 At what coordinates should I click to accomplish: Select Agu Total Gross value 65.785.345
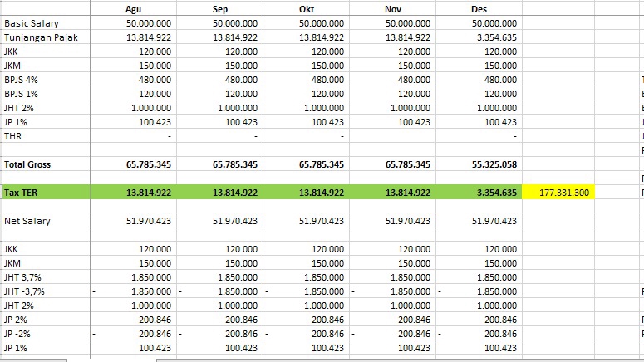(134, 164)
